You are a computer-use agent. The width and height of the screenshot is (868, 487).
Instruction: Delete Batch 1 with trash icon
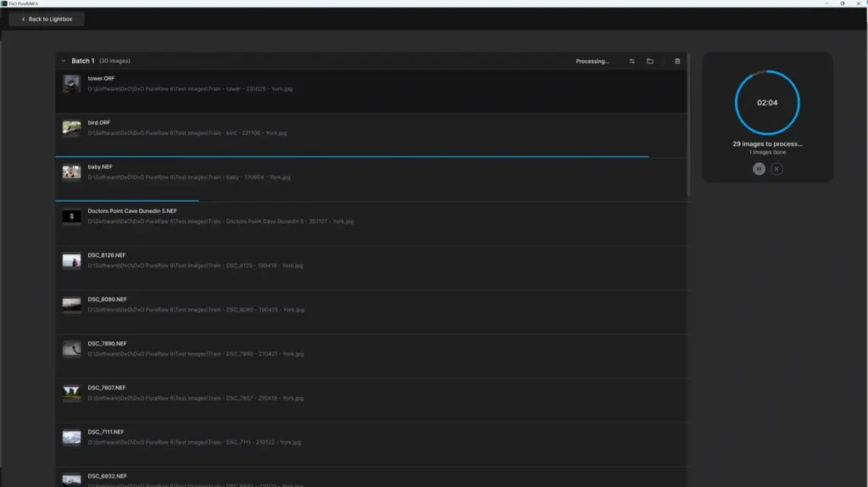click(676, 61)
